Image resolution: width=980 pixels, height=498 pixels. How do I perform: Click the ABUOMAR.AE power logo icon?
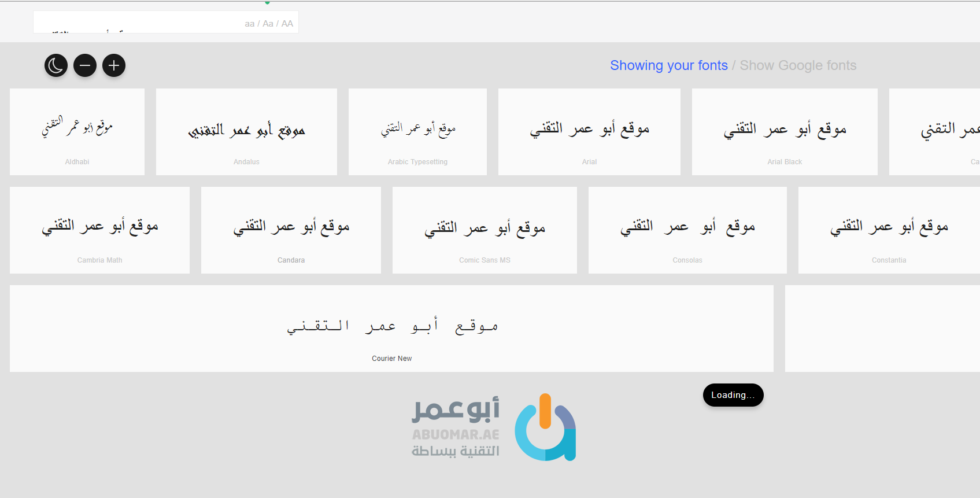pos(545,428)
